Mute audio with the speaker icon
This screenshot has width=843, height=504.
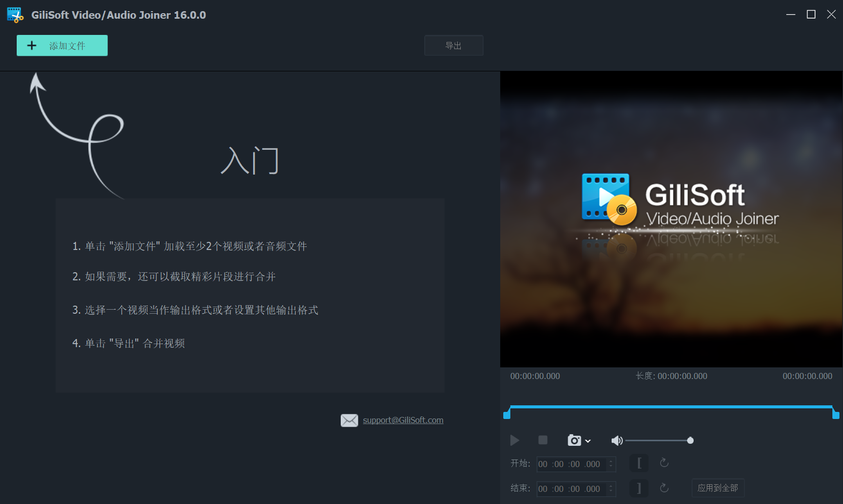click(617, 441)
